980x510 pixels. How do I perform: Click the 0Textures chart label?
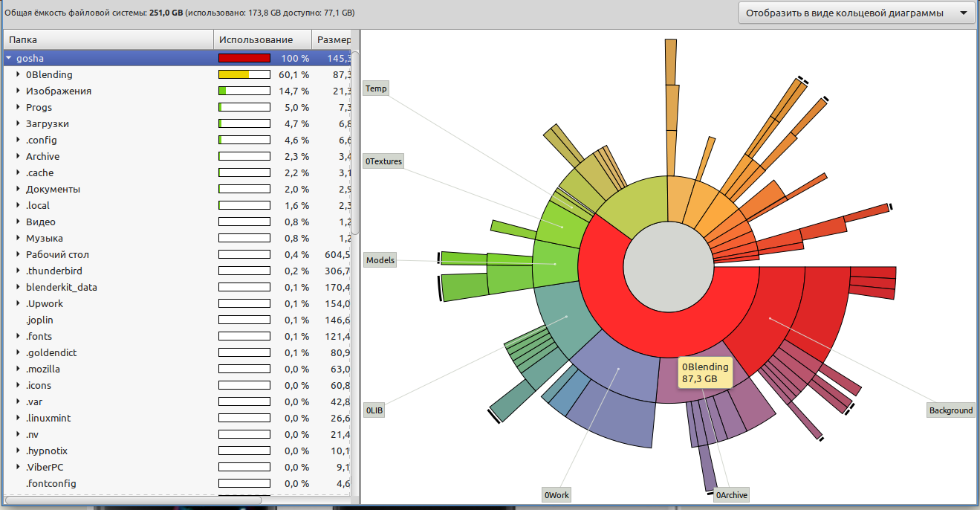383,161
